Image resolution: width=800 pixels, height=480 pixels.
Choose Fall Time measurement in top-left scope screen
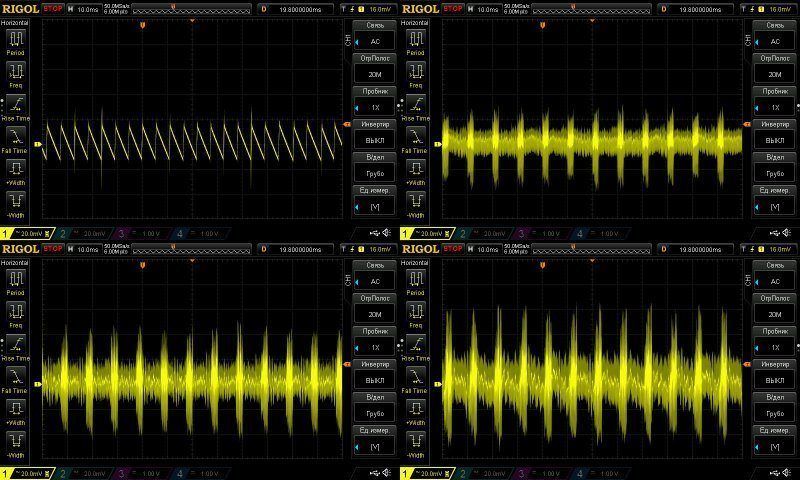[16, 136]
